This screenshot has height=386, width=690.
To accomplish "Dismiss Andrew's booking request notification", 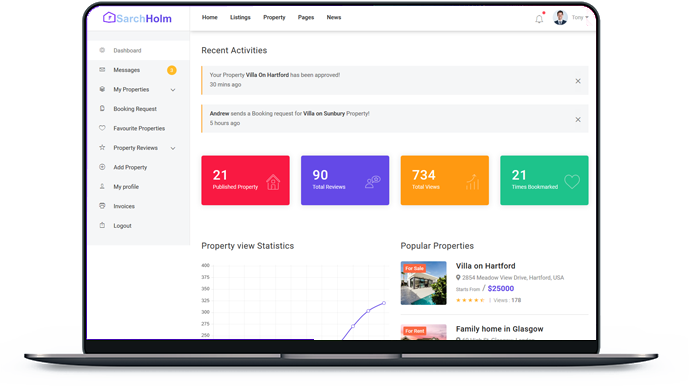I will click(x=578, y=120).
